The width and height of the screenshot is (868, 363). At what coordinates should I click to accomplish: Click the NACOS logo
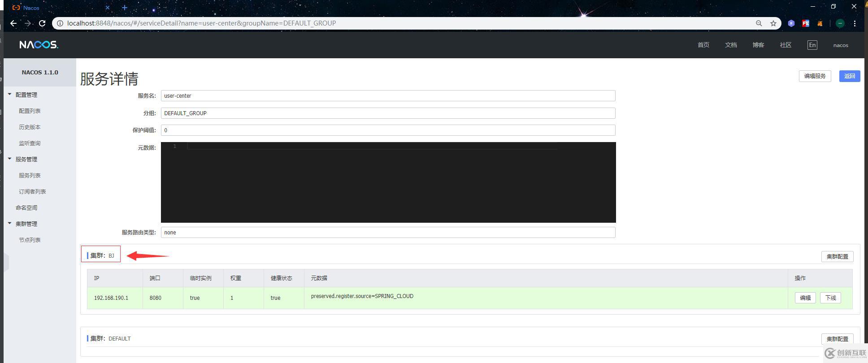(39, 45)
